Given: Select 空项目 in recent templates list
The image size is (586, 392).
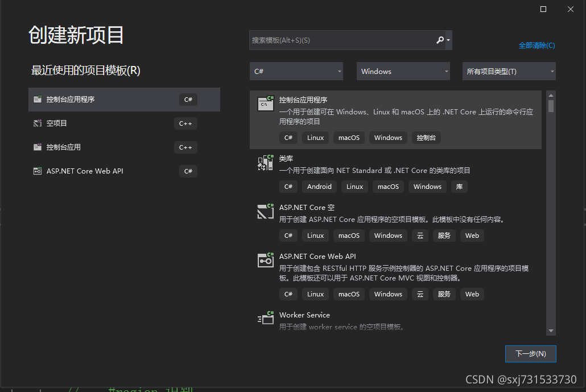Looking at the screenshot, I should [x=124, y=123].
